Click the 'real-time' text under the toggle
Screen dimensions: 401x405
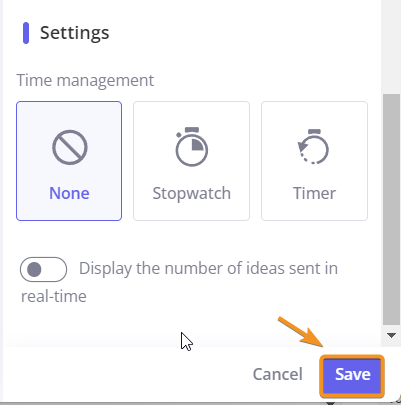pyautogui.click(x=54, y=296)
